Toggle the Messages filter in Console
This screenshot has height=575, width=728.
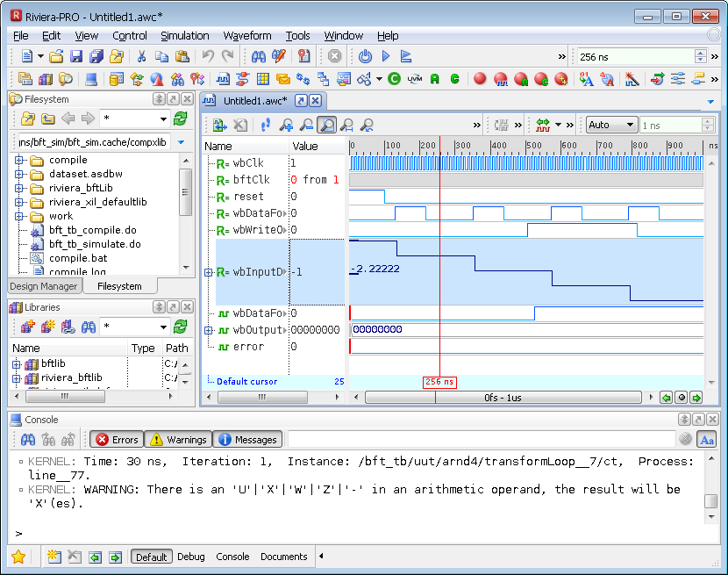click(x=247, y=439)
